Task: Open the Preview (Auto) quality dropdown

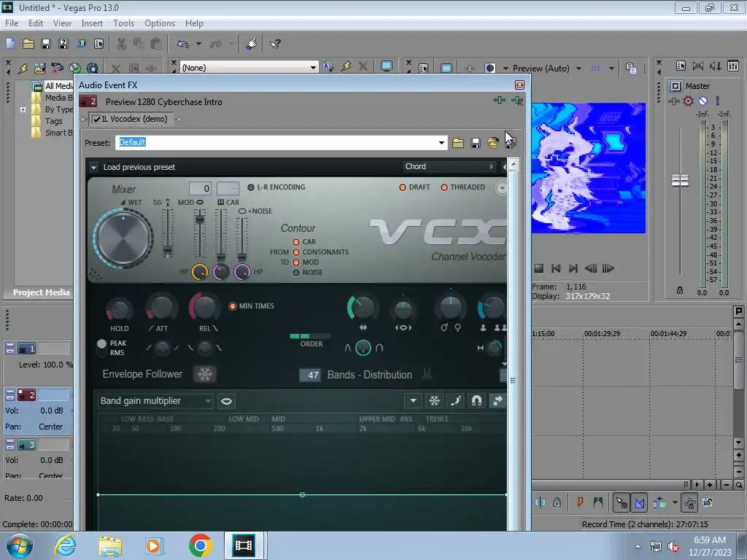Action: click(x=578, y=68)
